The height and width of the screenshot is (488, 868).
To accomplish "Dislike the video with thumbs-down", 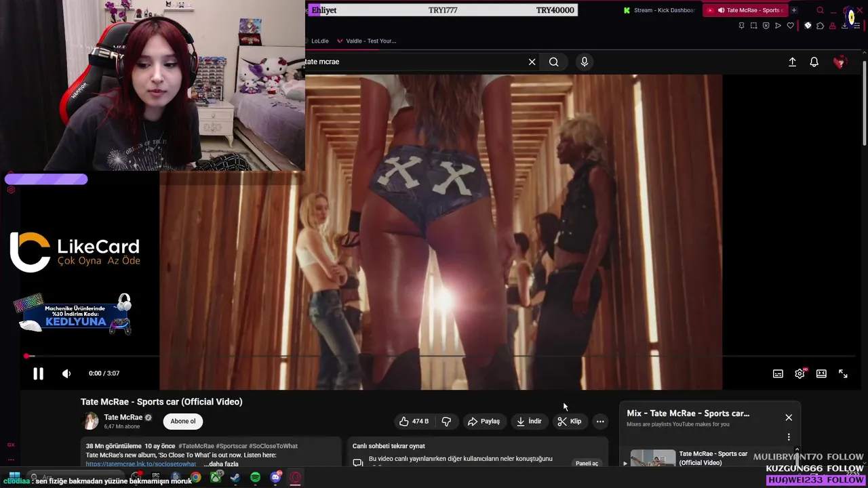I will coord(446,422).
